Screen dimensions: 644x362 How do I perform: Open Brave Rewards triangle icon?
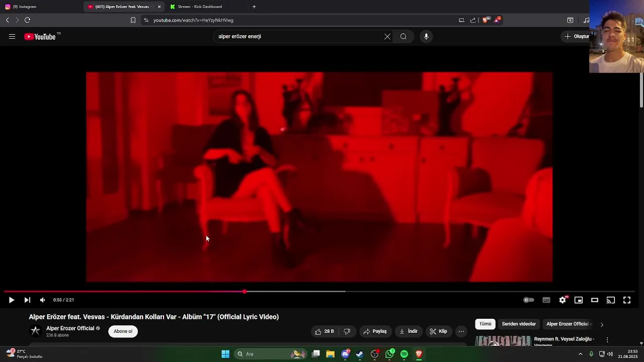498,20
